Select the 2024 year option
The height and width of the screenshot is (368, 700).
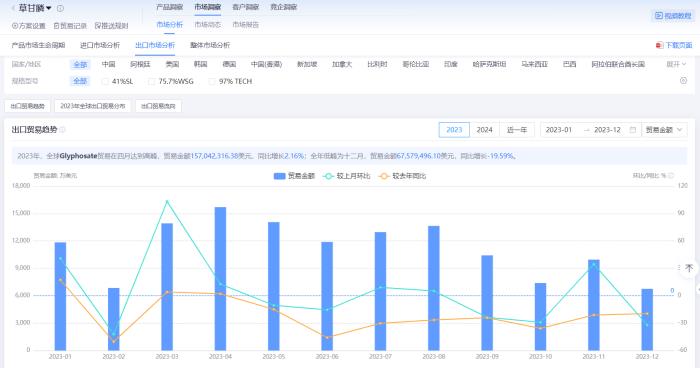coord(484,130)
